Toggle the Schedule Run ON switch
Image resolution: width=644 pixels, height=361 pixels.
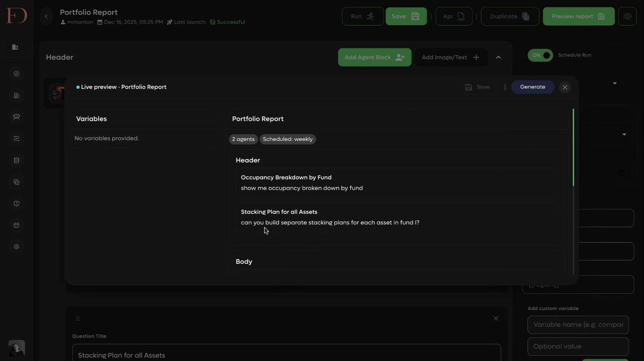click(x=540, y=55)
